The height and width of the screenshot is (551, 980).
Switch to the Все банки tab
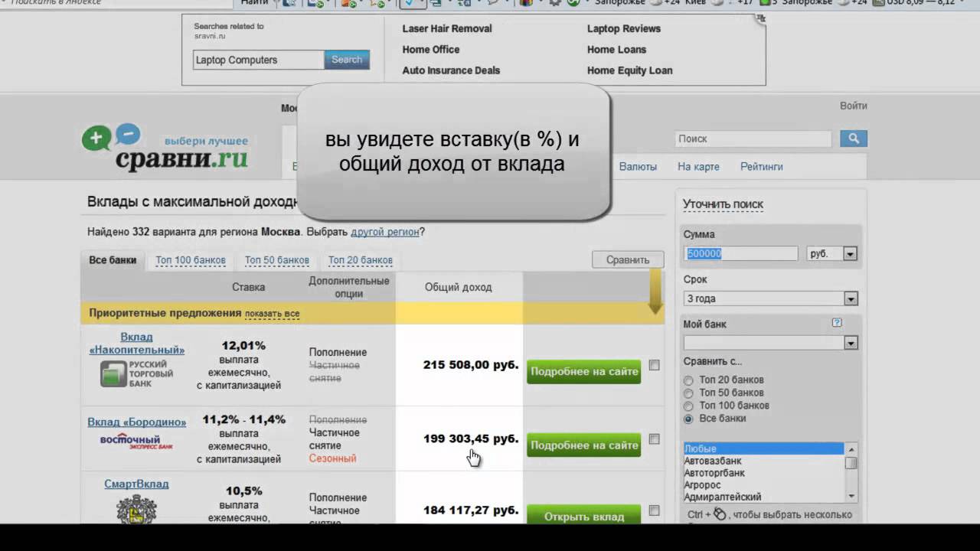[113, 260]
